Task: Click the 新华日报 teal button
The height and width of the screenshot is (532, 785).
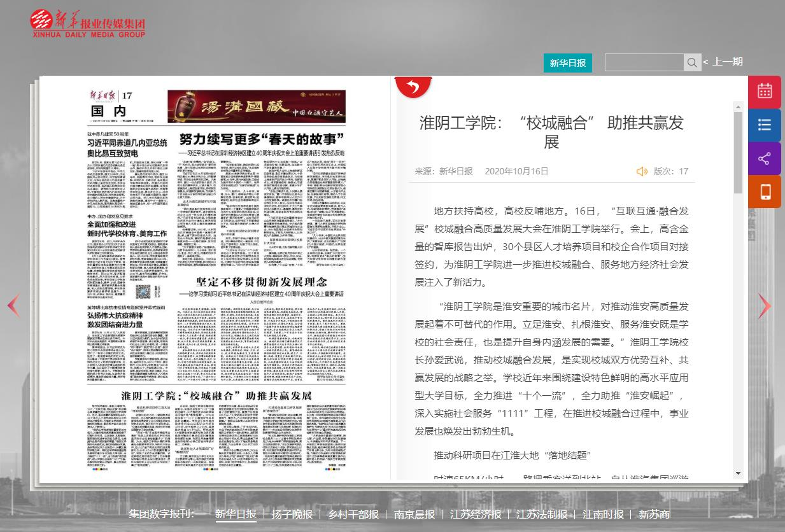Action: coord(567,63)
